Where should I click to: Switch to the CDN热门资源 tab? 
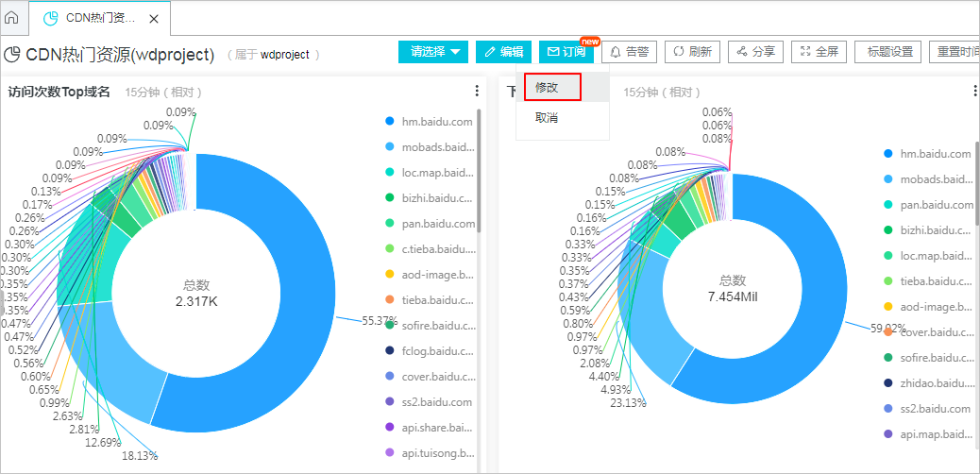pos(100,18)
